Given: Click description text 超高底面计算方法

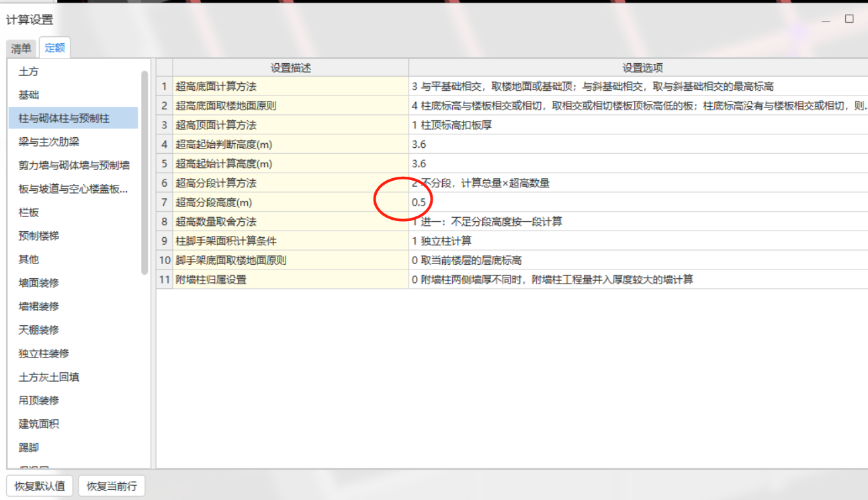Looking at the screenshot, I should (x=216, y=87).
